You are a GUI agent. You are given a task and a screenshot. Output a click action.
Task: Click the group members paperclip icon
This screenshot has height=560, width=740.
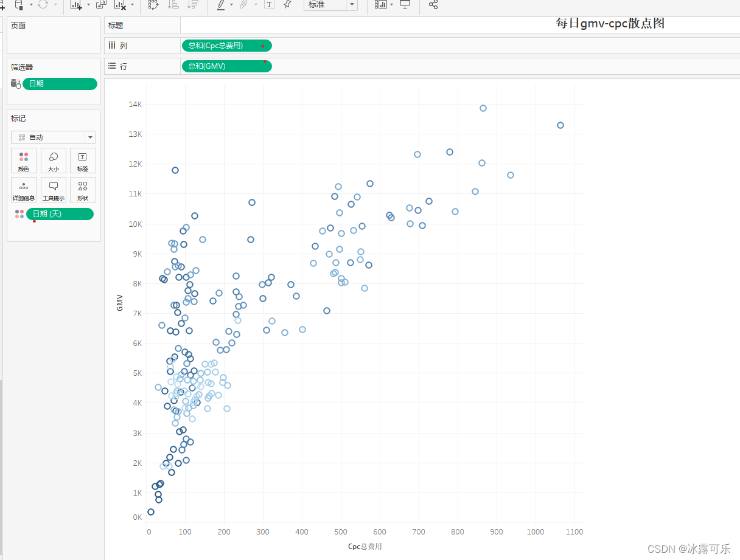coord(243,5)
